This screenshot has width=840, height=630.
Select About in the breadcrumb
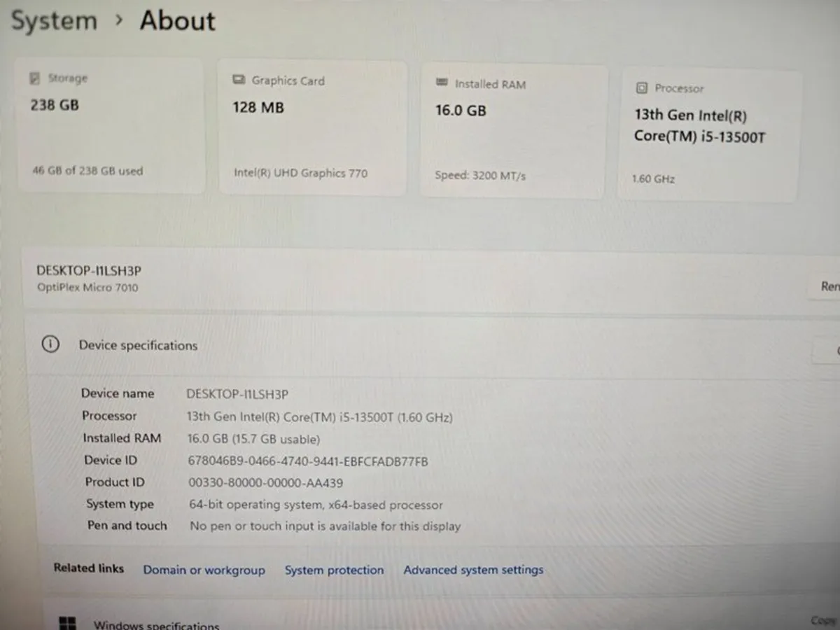pyautogui.click(x=176, y=22)
